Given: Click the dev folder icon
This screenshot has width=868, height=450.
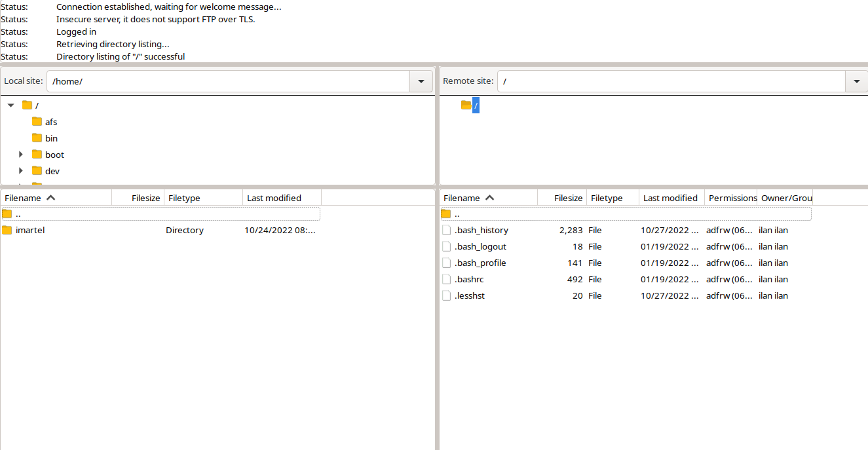Looking at the screenshot, I should click(x=37, y=170).
